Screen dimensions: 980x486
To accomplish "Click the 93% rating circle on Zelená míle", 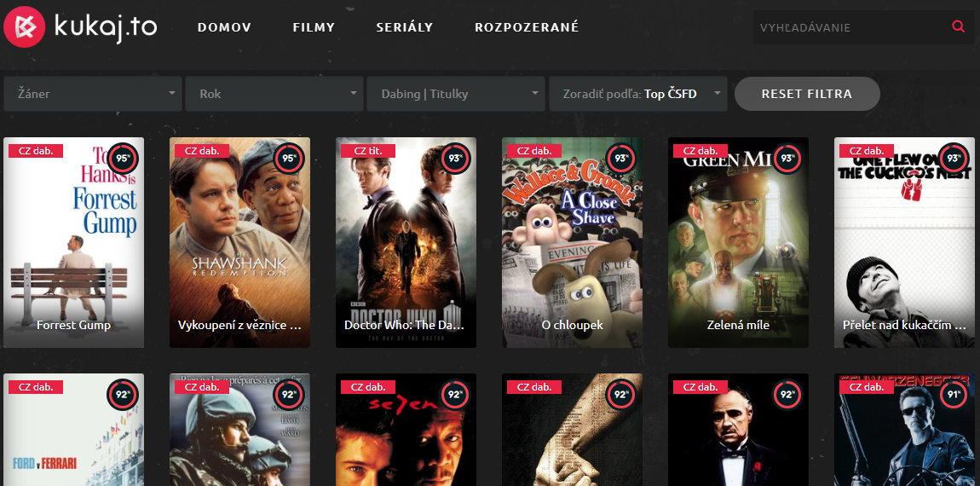I will [787, 159].
